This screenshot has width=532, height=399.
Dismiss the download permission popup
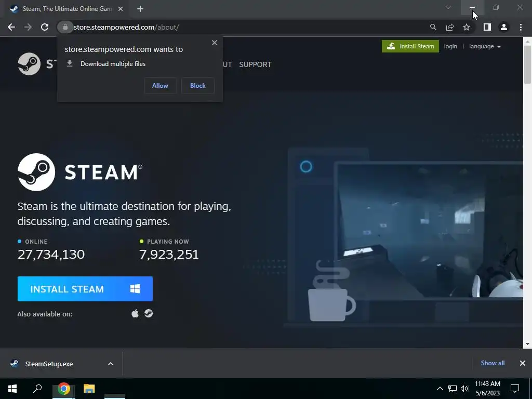(x=215, y=43)
